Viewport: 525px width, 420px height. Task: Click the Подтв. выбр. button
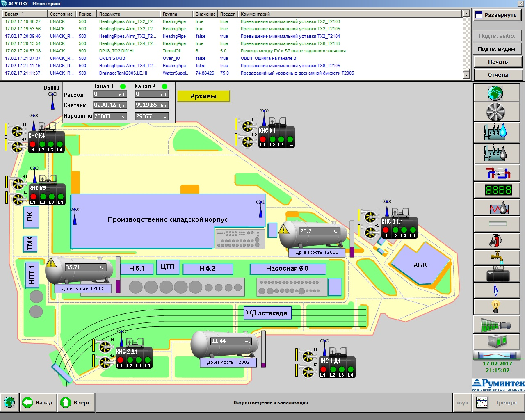point(497,36)
